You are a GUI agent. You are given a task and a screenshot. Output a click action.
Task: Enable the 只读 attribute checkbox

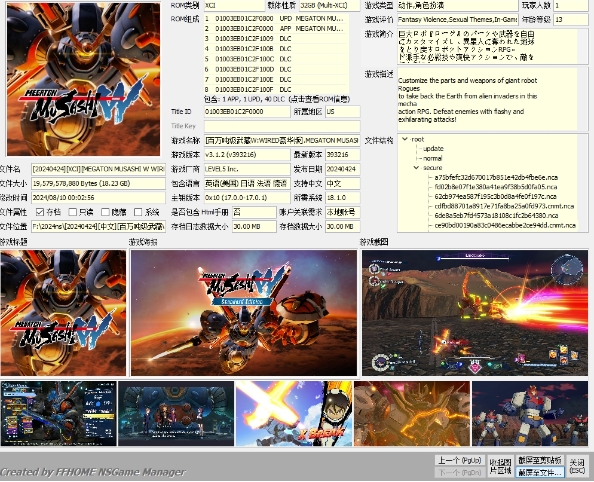pos(73,212)
